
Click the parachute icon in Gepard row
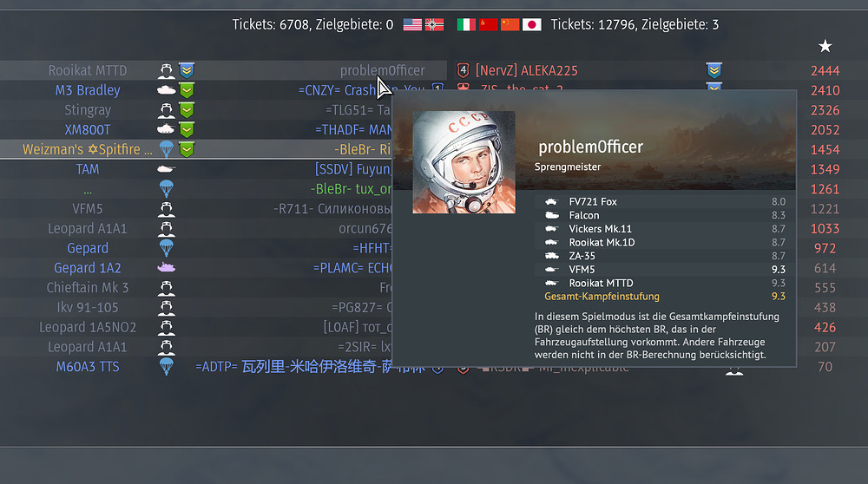[166, 248]
